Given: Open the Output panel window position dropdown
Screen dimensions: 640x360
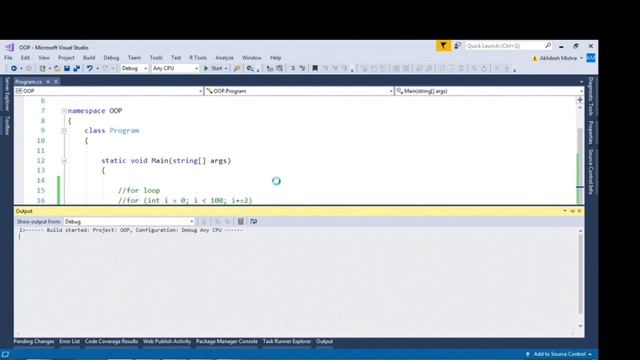Looking at the screenshot, I should pyautogui.click(x=565, y=211).
